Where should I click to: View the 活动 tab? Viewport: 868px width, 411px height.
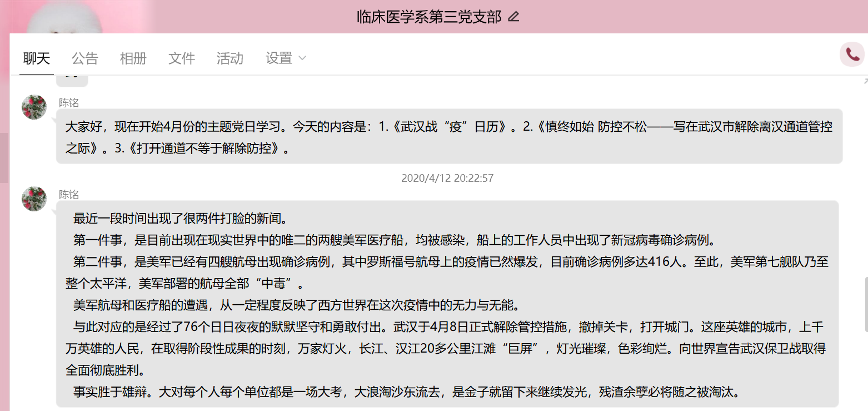click(230, 58)
